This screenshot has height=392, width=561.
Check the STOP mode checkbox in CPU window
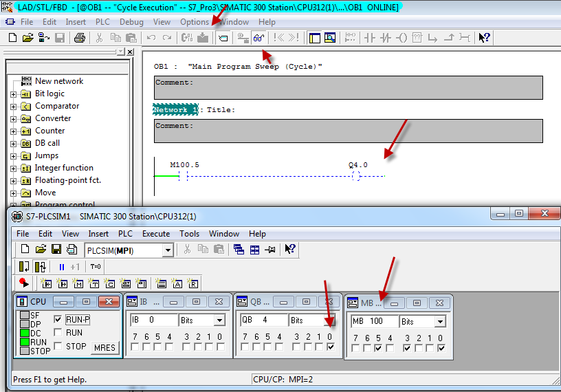pyautogui.click(x=58, y=346)
